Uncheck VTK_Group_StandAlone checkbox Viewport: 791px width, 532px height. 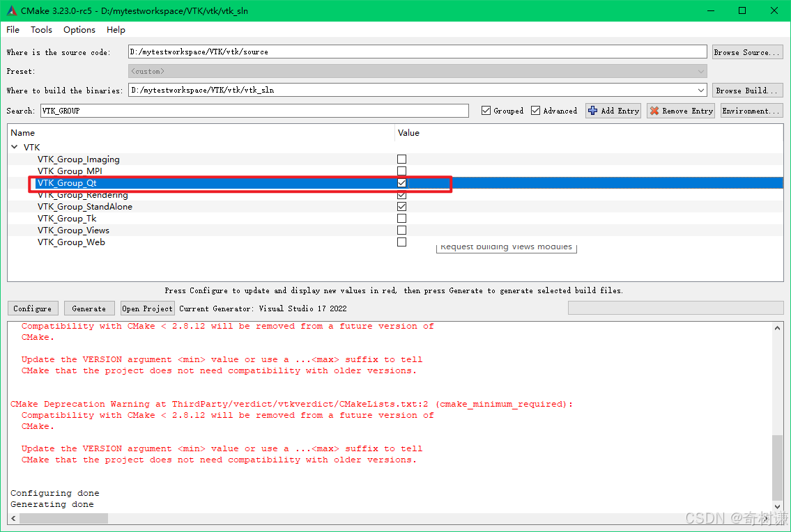(x=401, y=206)
